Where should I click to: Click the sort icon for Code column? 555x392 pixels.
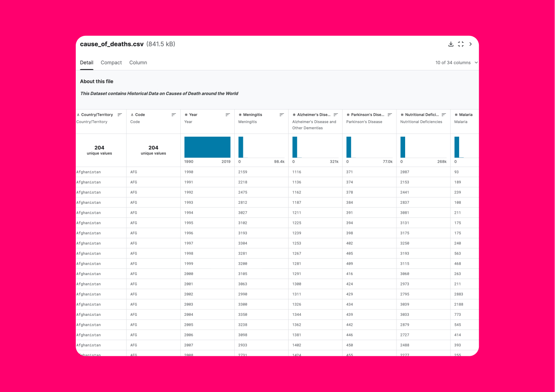click(174, 115)
